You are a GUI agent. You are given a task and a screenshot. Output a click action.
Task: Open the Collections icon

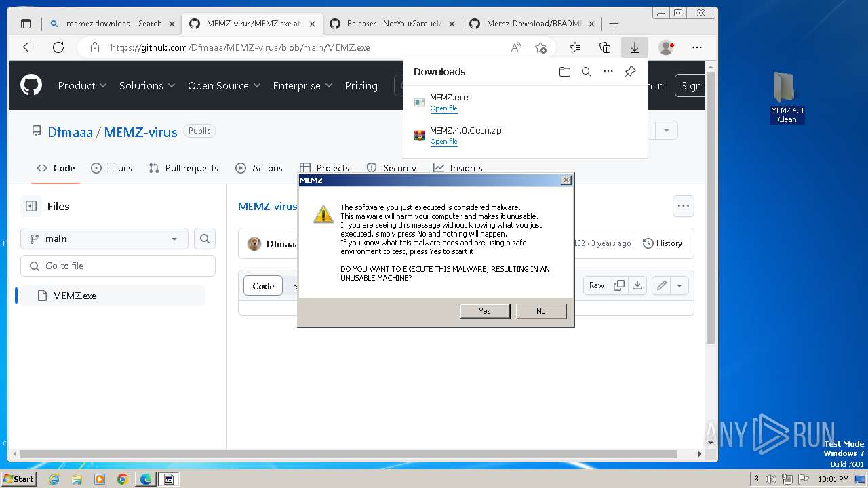click(x=605, y=47)
